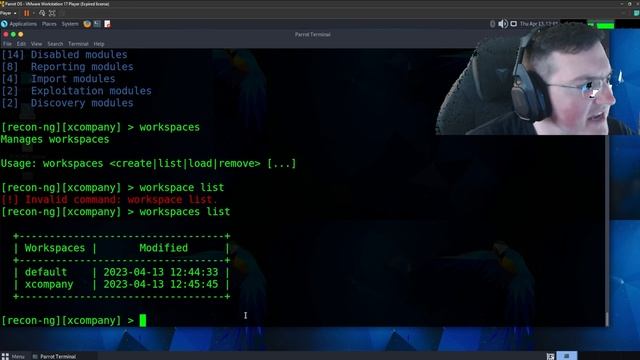This screenshot has height=360, width=640.
Task: Open the Player dropdown menu in VMware
Action: pyautogui.click(x=8, y=13)
